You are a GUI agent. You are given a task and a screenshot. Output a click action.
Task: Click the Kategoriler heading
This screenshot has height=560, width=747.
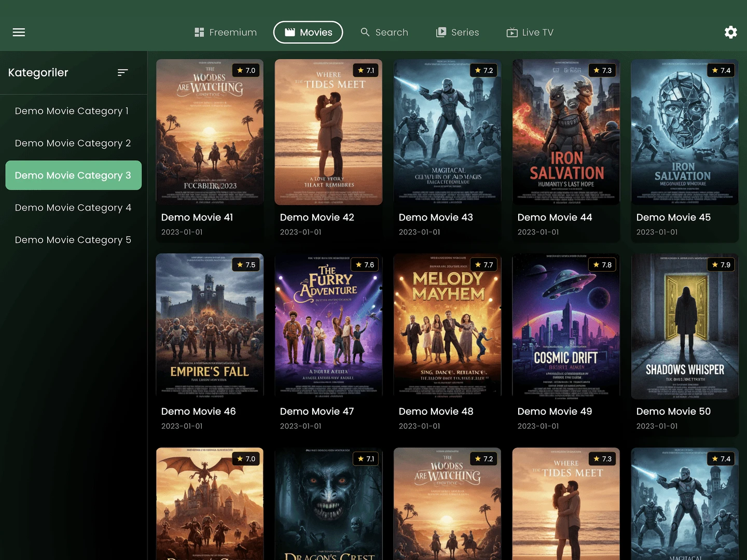[38, 73]
